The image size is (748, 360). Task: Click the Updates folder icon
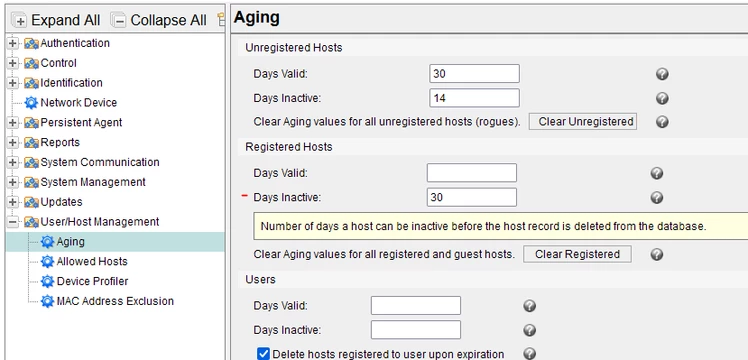click(31, 202)
